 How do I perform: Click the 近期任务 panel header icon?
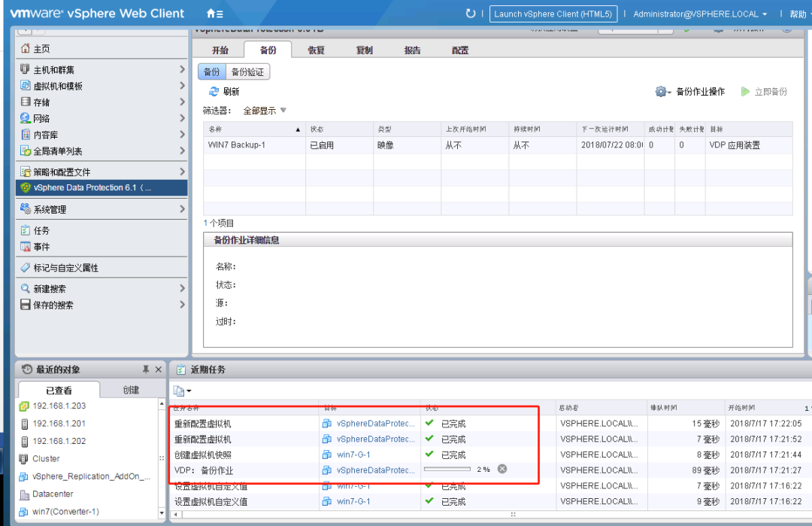click(181, 369)
